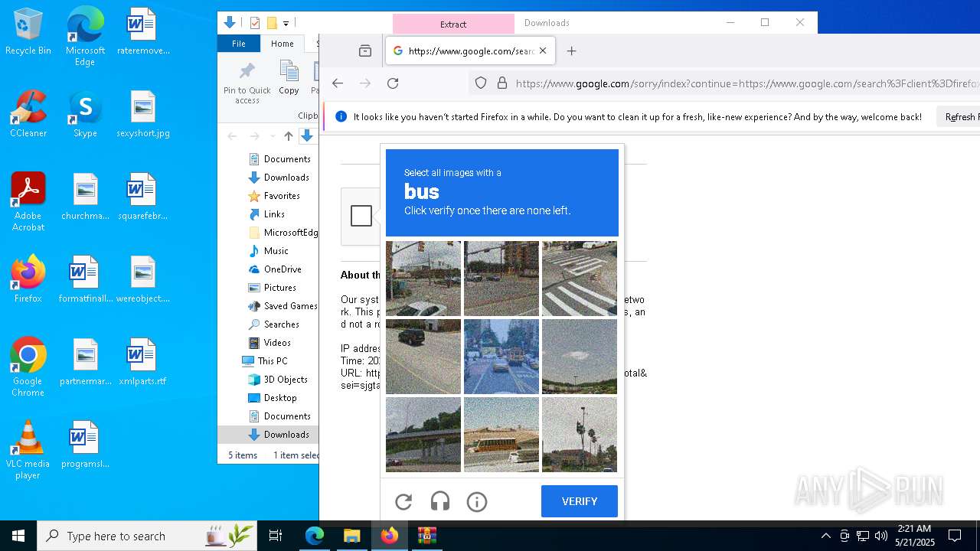Select the black SUV tile in the CAPTCHA
Image resolution: width=980 pixels, height=551 pixels.
click(x=423, y=357)
